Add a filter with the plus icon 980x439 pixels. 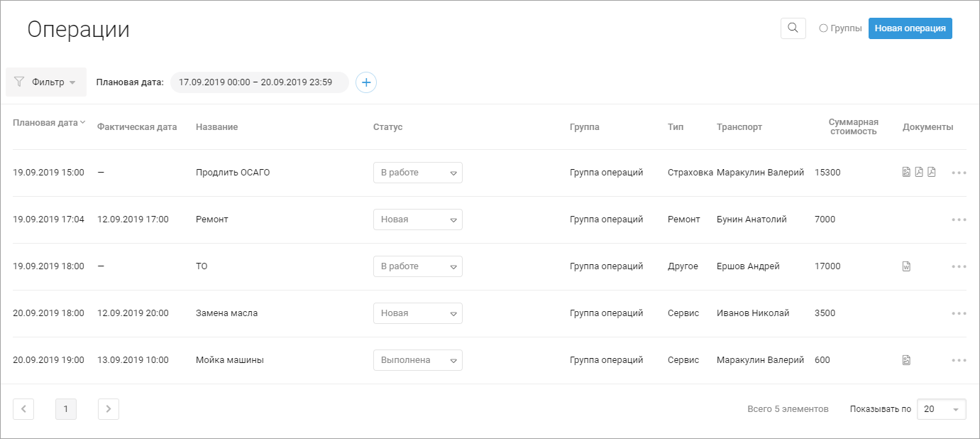click(366, 82)
